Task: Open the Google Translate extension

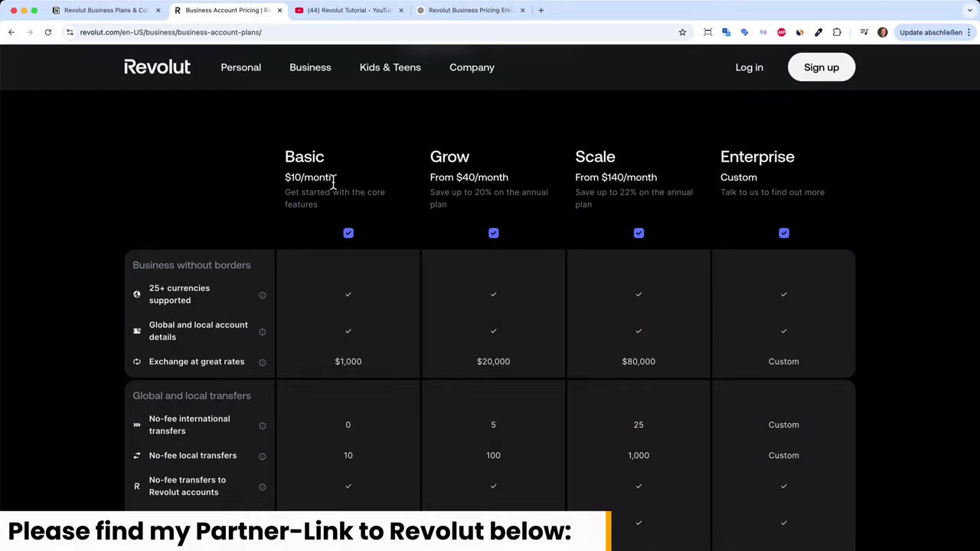Action: point(726,32)
